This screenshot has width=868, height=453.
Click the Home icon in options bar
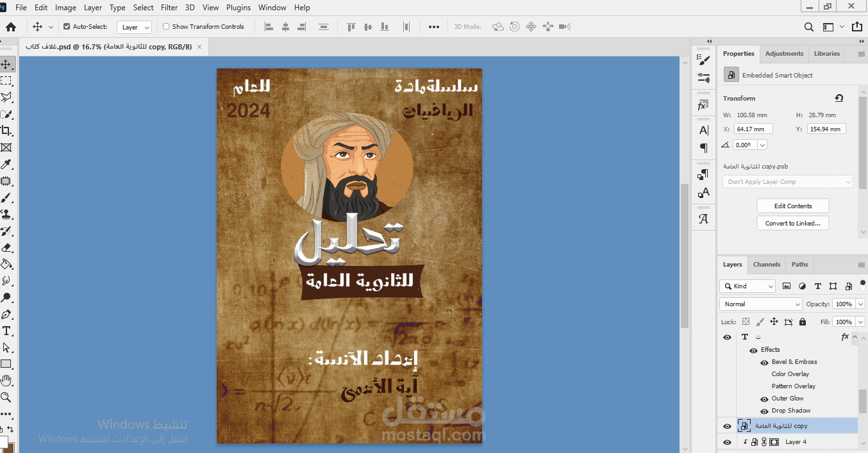11,27
